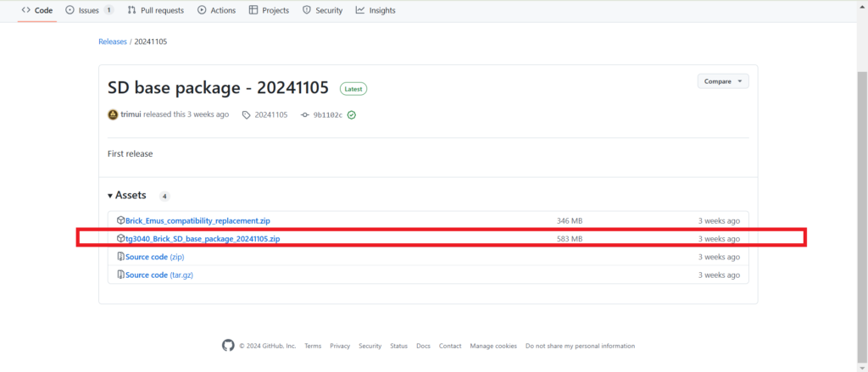Open the Compare dropdown

(723, 81)
